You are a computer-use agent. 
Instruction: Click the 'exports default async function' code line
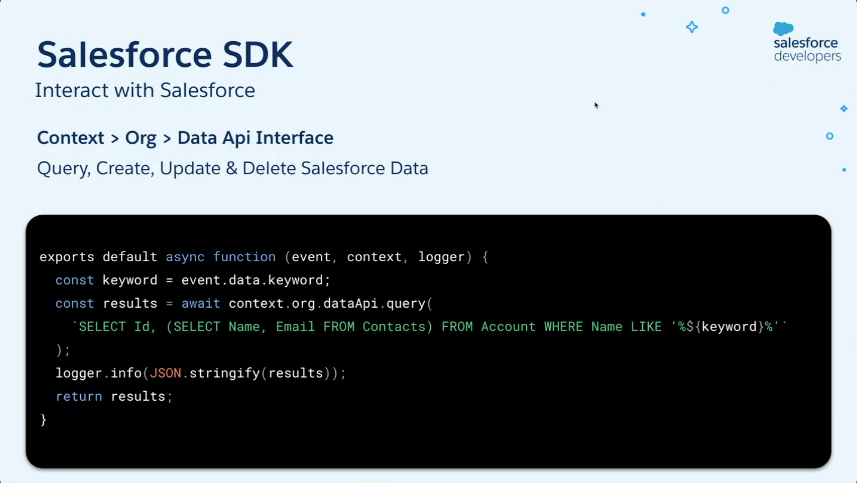264,257
